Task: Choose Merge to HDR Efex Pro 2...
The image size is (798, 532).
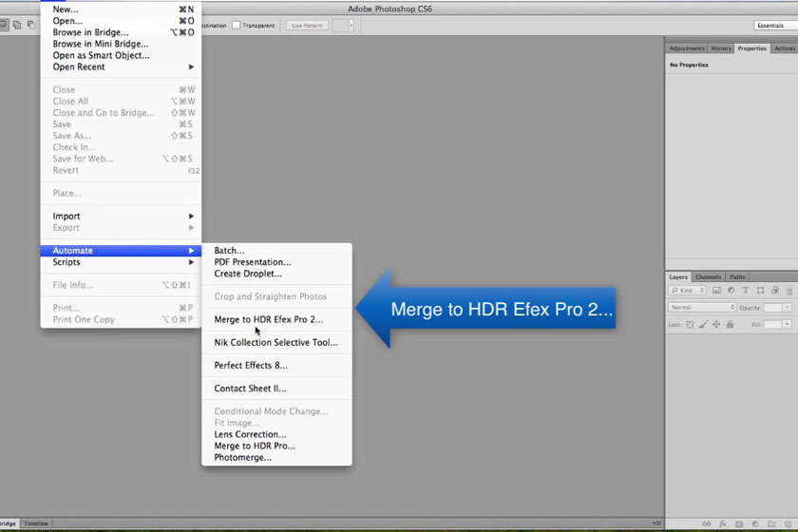Action: tap(276, 320)
